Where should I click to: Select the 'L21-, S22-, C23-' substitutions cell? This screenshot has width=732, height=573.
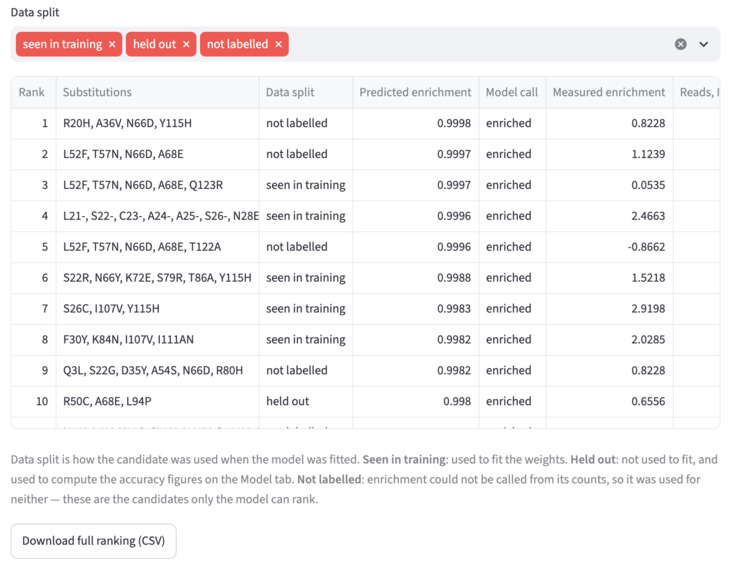pyautogui.click(x=158, y=216)
